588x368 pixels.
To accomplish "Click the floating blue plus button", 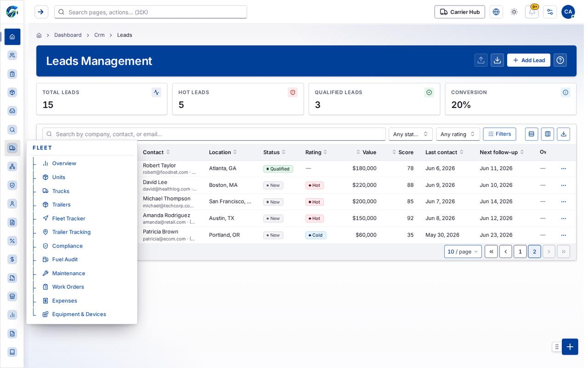I will tap(570, 347).
